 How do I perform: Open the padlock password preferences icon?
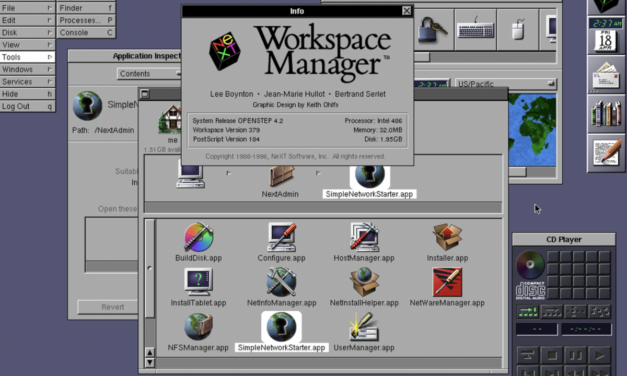[432, 30]
